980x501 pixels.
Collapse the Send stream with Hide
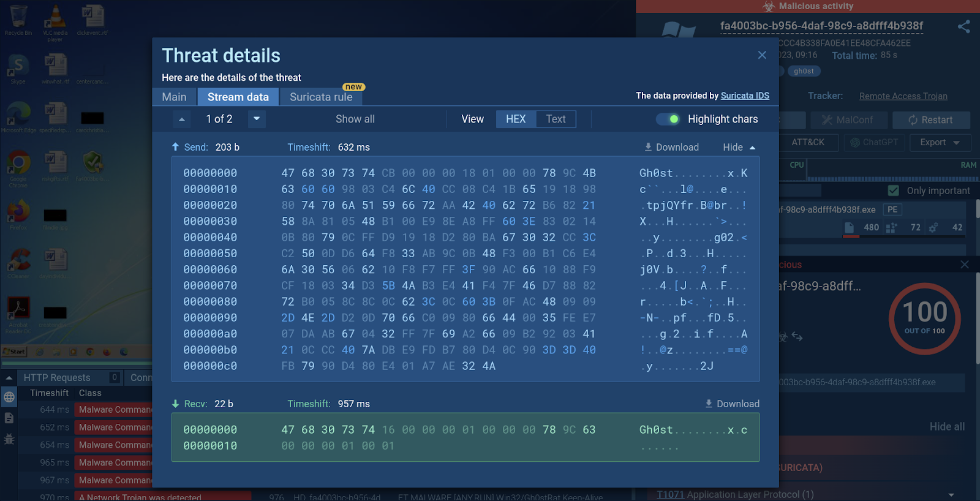[x=739, y=147]
